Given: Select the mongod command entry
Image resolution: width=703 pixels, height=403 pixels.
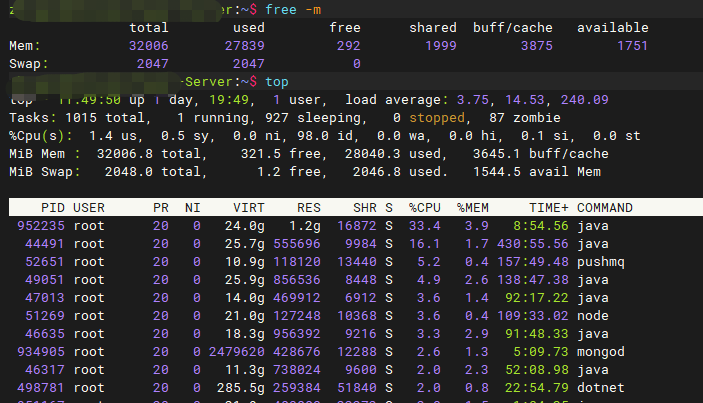Looking at the screenshot, I should 601,351.
